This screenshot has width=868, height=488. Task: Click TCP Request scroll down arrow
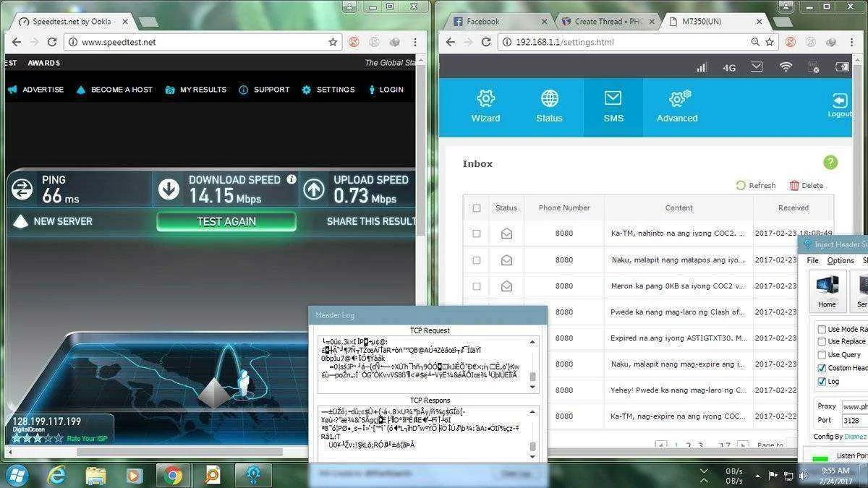[x=533, y=388]
